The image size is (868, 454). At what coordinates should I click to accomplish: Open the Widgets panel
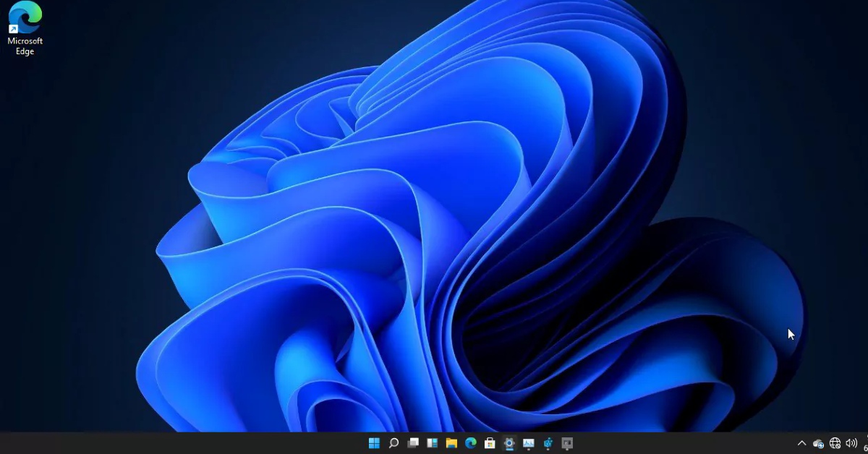click(x=432, y=442)
